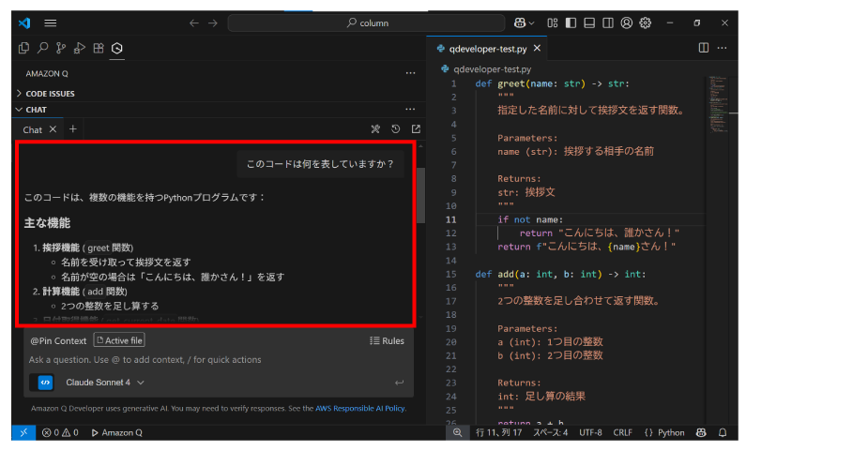868x451 pixels.
Task: Open the Accounts icon
Action: [x=627, y=23]
